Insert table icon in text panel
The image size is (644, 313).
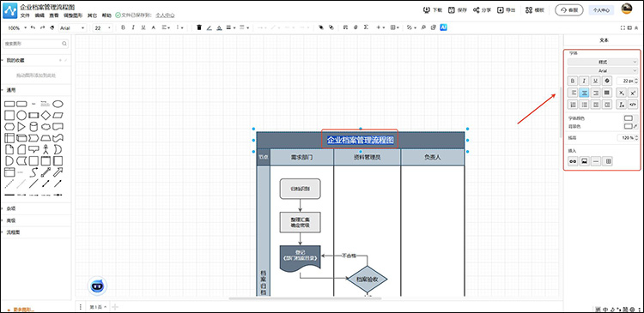tap(608, 161)
